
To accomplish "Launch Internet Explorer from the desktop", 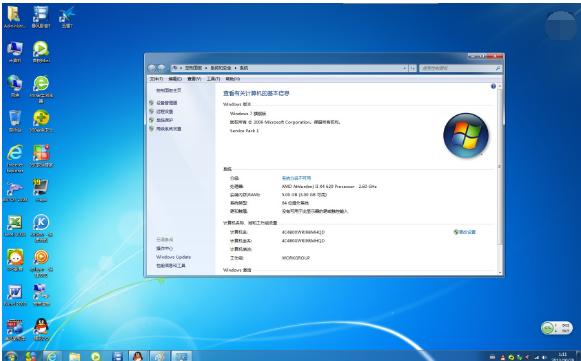I will pyautogui.click(x=15, y=158).
